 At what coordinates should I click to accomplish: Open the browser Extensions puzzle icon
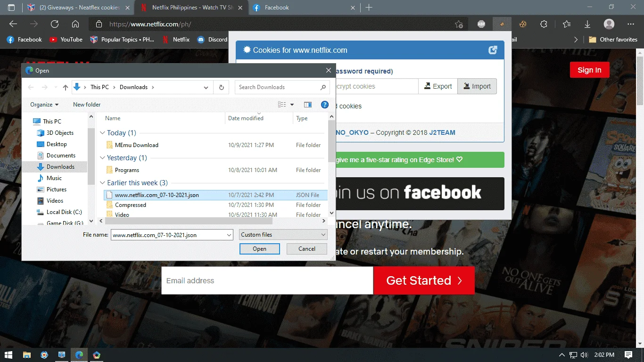coord(544,25)
